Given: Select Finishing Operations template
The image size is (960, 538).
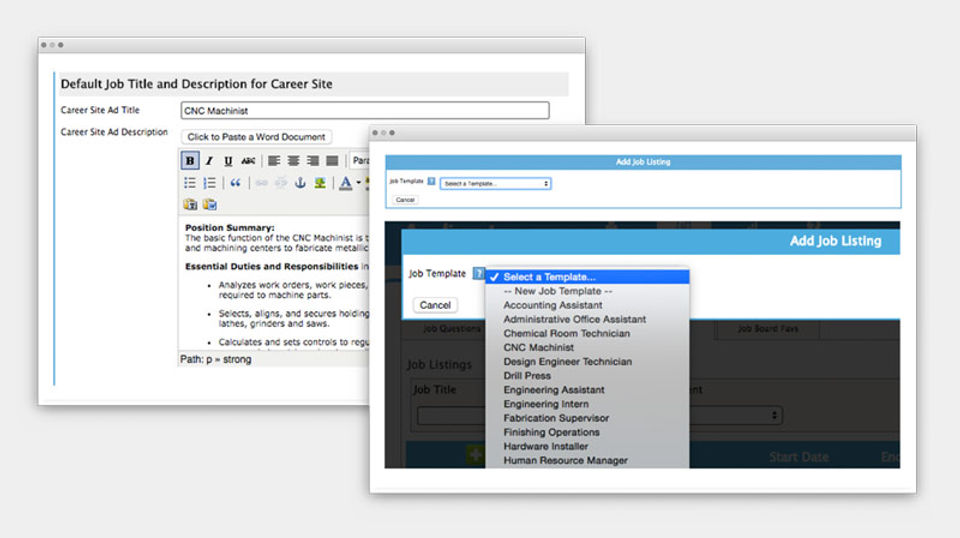Looking at the screenshot, I should point(587,432).
